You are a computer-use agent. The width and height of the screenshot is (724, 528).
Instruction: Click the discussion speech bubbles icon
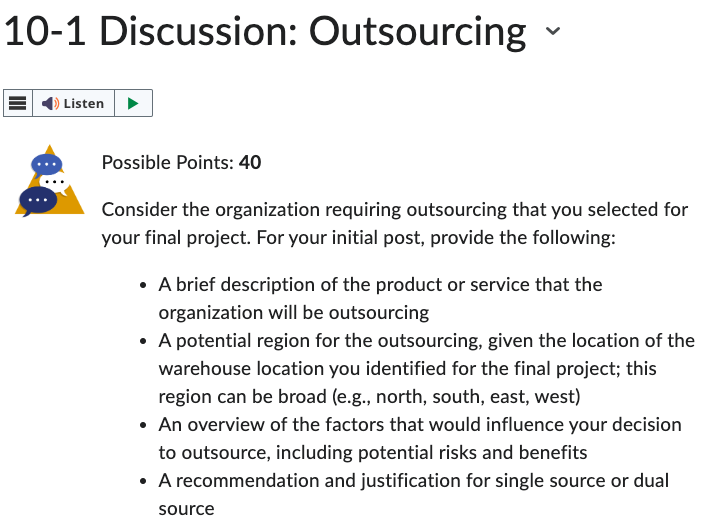[x=49, y=180]
